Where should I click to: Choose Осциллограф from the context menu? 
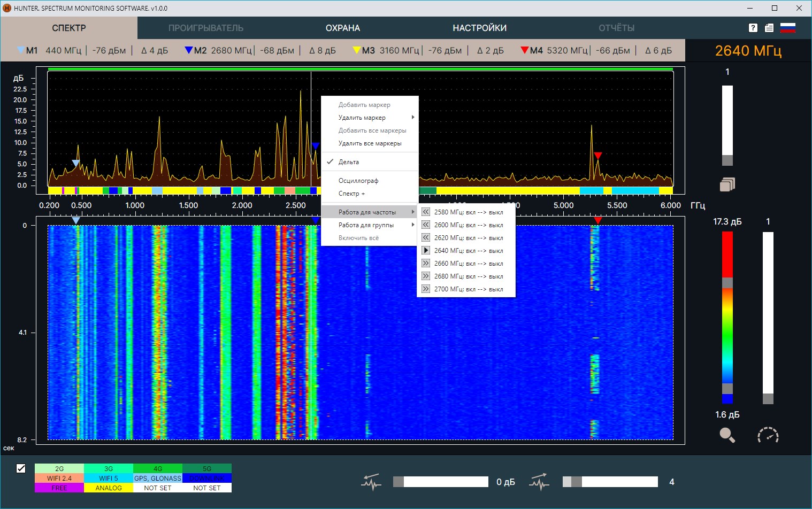tap(358, 181)
